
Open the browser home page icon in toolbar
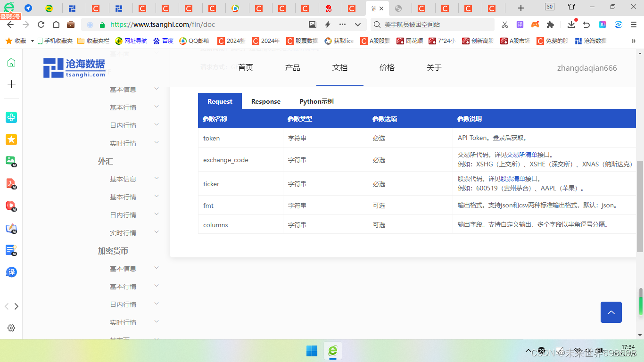pyautogui.click(x=56, y=25)
